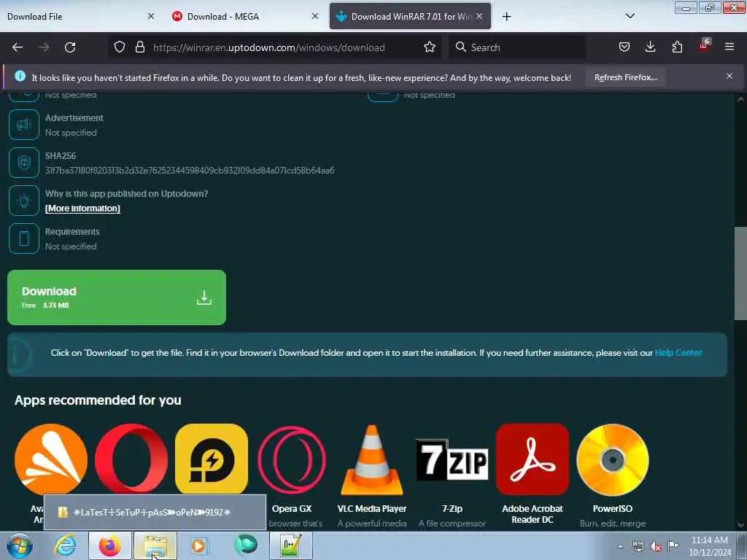Click the Windows Explorer taskbar icon
Screen dimensions: 747x560
pyautogui.click(x=155, y=545)
